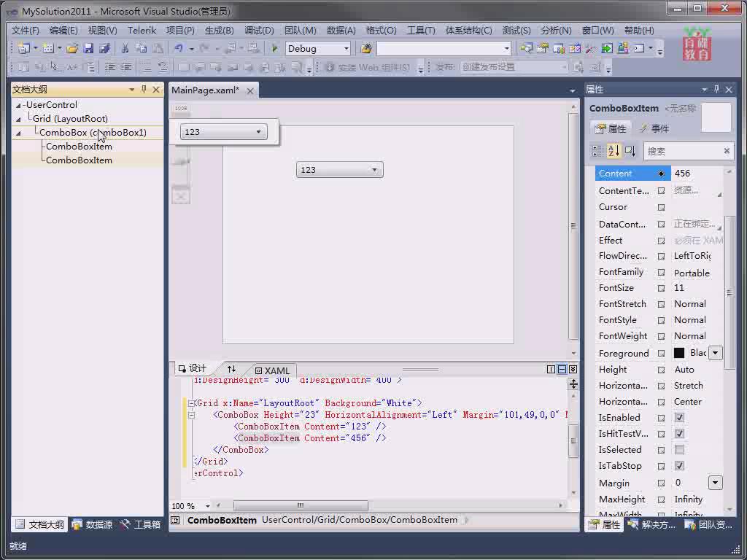The height and width of the screenshot is (560, 747).
Task: Collapse the XAML pane
Action: coord(573,369)
